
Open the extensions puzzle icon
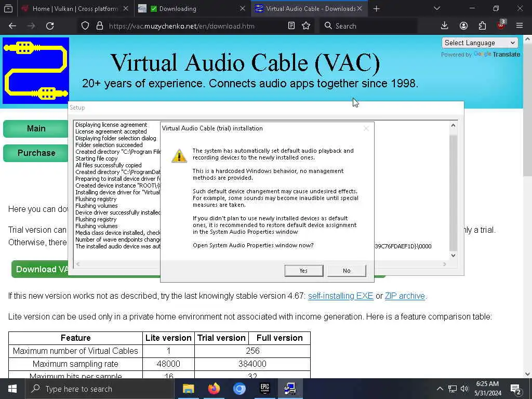coord(482,26)
